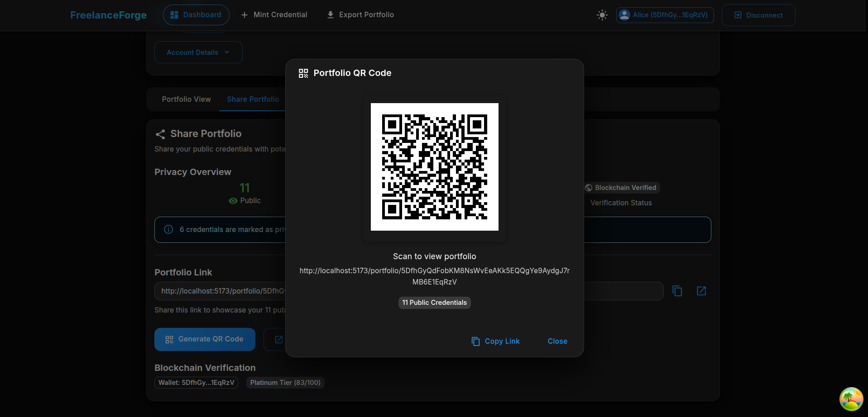Copy Link from QR dialog
This screenshot has height=417, width=868.
(x=495, y=341)
